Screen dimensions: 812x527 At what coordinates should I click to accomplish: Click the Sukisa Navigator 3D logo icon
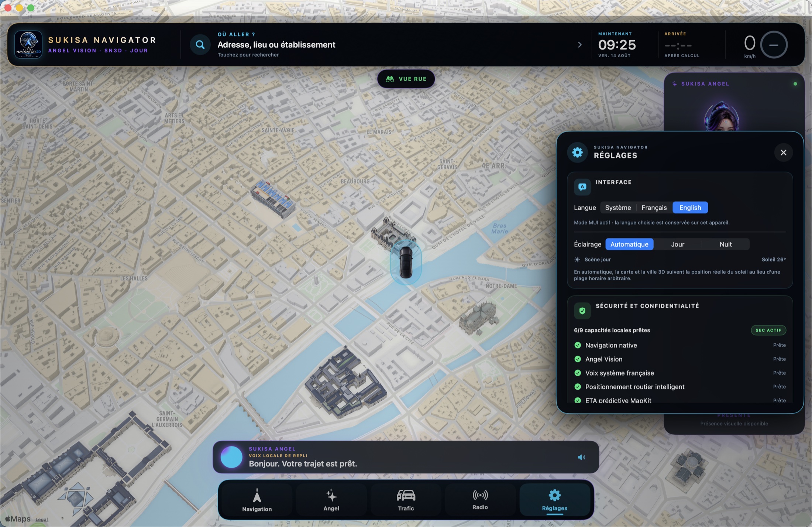coord(28,45)
